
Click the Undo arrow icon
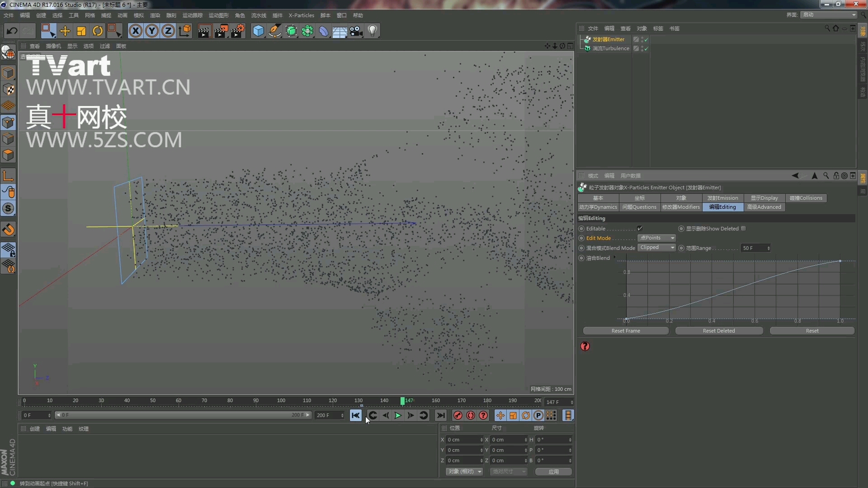[12, 31]
